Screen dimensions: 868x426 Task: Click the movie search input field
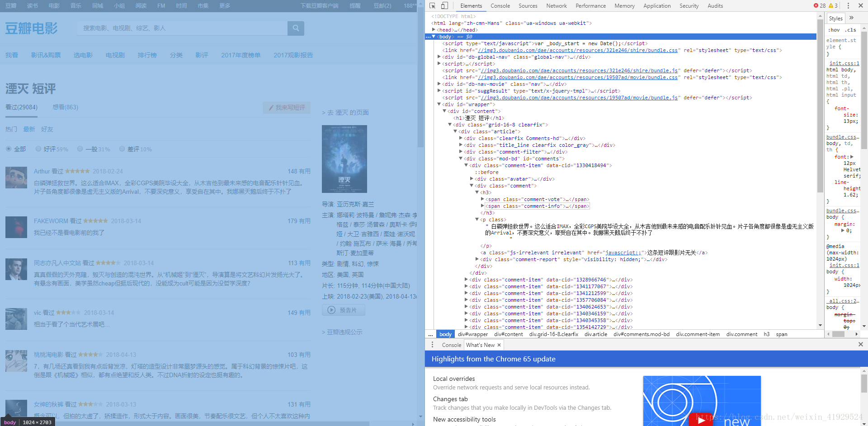pyautogui.click(x=182, y=28)
